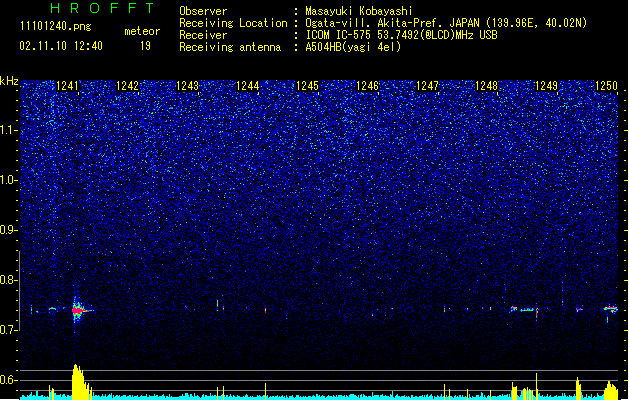The width and height of the screenshot is (629, 400).
Task: Click the HROFFT title text
Action: [102, 8]
